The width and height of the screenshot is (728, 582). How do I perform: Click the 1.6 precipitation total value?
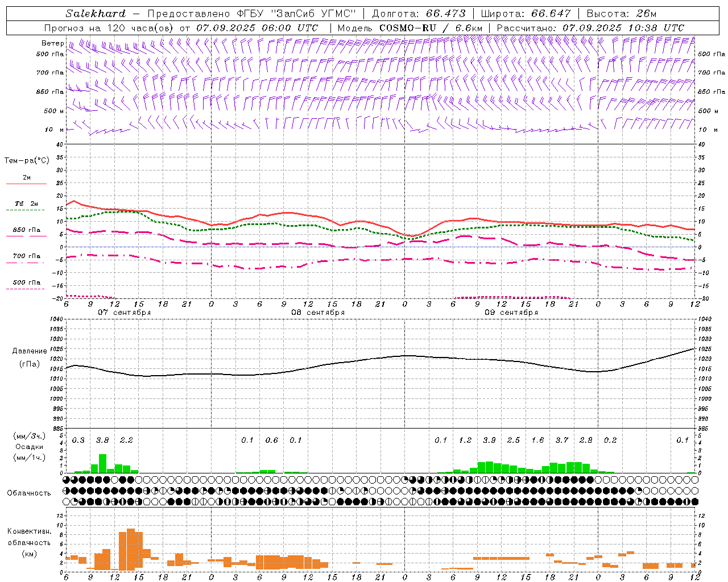coord(537,440)
